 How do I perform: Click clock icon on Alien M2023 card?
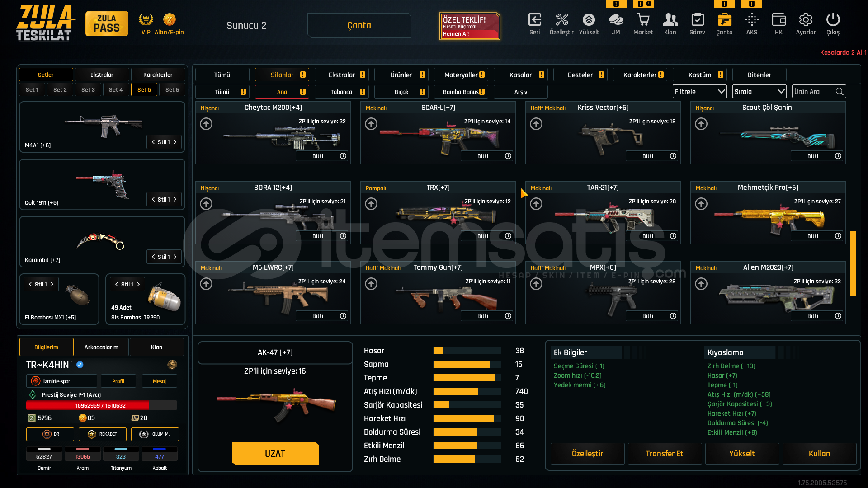(x=838, y=316)
